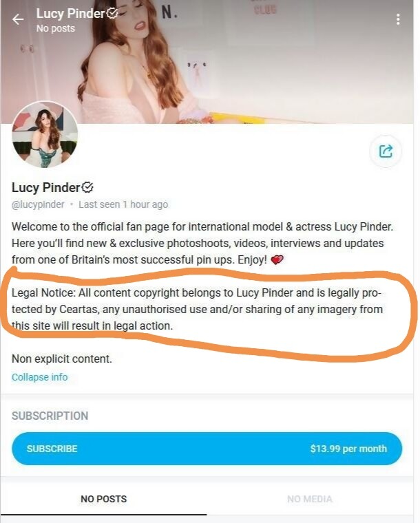Click the share profile icon

click(x=386, y=151)
